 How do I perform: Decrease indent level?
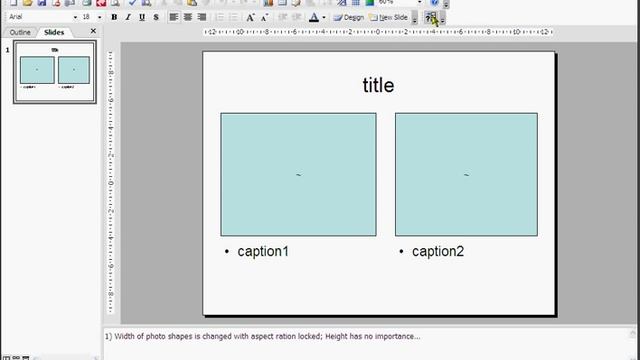click(x=282, y=17)
